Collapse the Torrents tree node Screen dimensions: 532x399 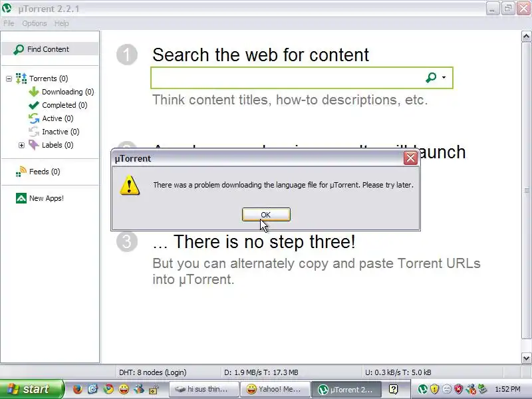click(x=9, y=78)
